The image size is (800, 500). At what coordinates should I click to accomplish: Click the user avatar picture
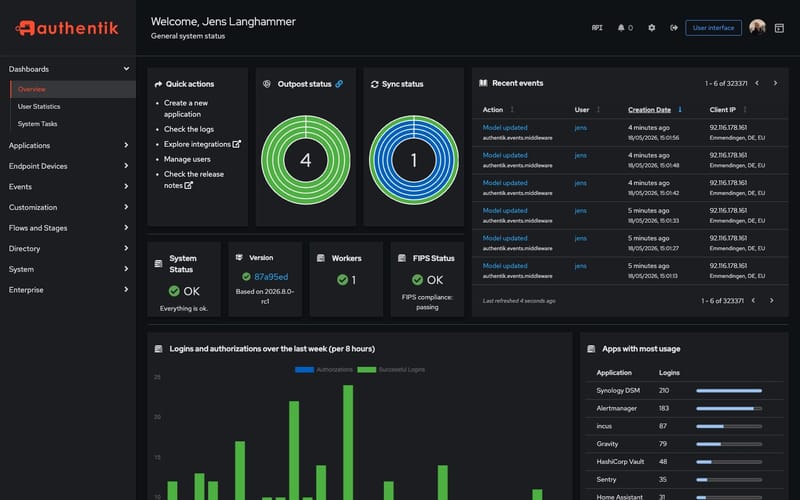click(758, 27)
